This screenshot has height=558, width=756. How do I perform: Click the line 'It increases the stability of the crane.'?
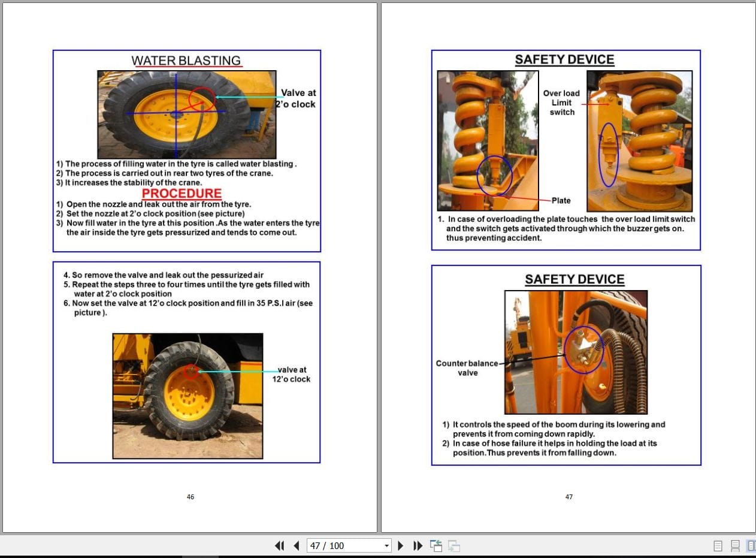[129, 183]
